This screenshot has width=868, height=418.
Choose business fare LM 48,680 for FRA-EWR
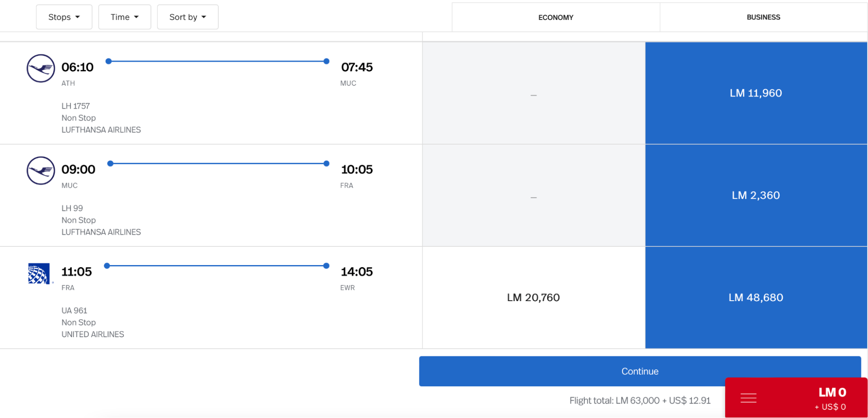click(x=756, y=298)
